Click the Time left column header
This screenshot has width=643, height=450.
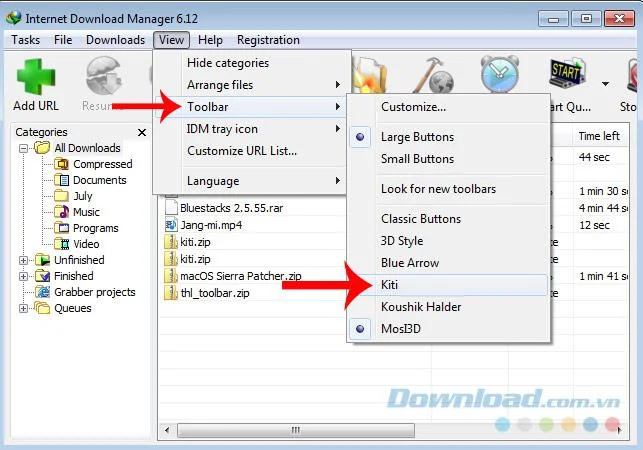(600, 136)
